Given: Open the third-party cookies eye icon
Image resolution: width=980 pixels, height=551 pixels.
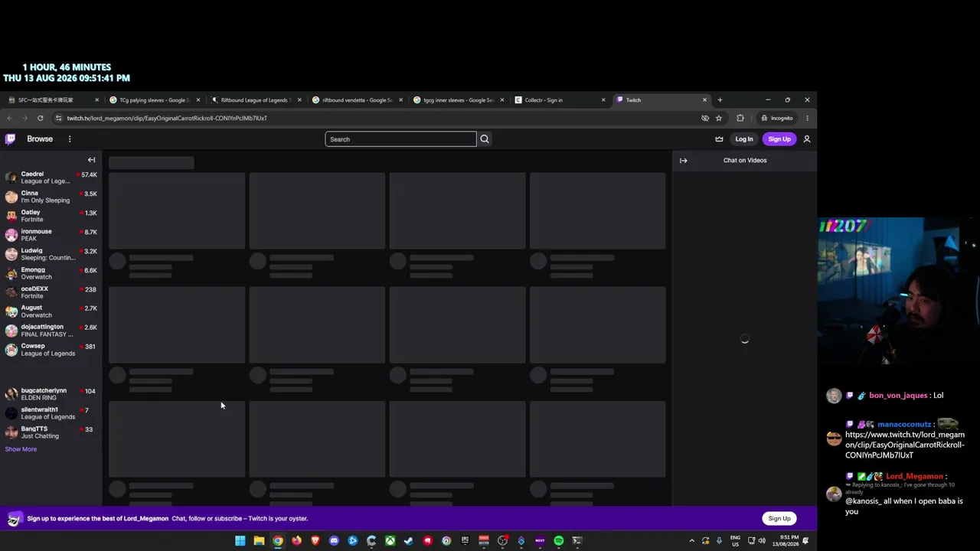Looking at the screenshot, I should coord(705,118).
